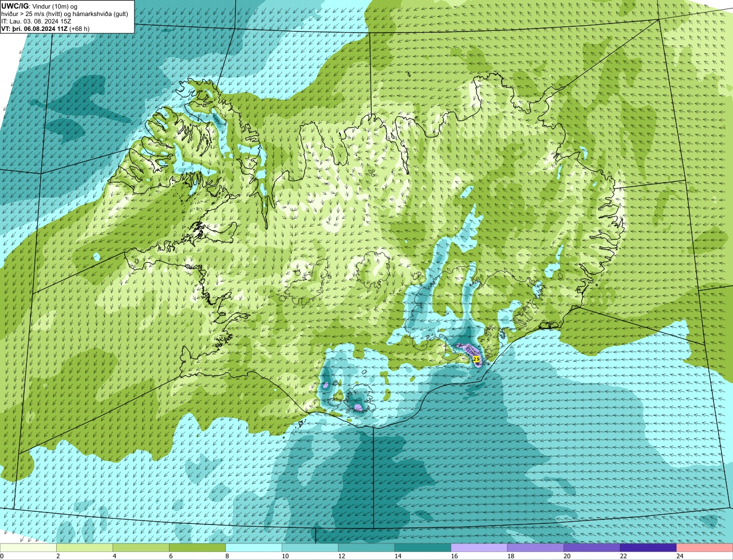Click the 18–20 m/s light purple legend swatch
The image size is (733, 560).
[x=535, y=548]
